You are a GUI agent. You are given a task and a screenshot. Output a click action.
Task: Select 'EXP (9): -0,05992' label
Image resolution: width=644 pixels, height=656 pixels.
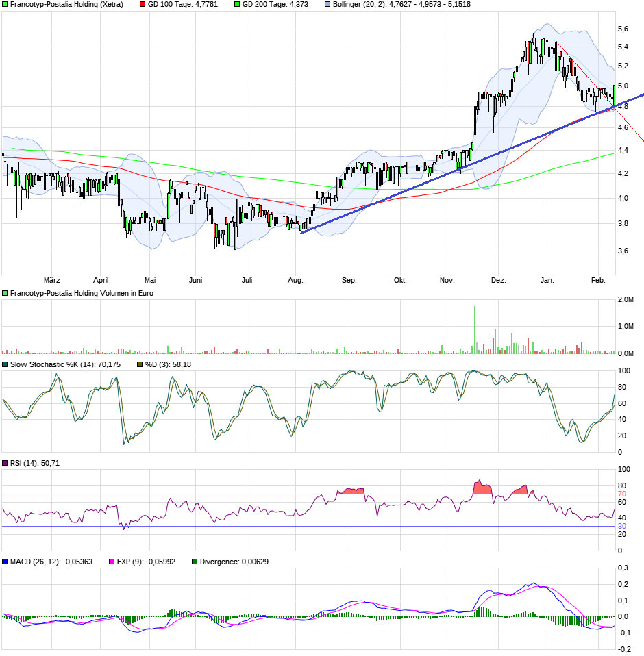pos(146,562)
